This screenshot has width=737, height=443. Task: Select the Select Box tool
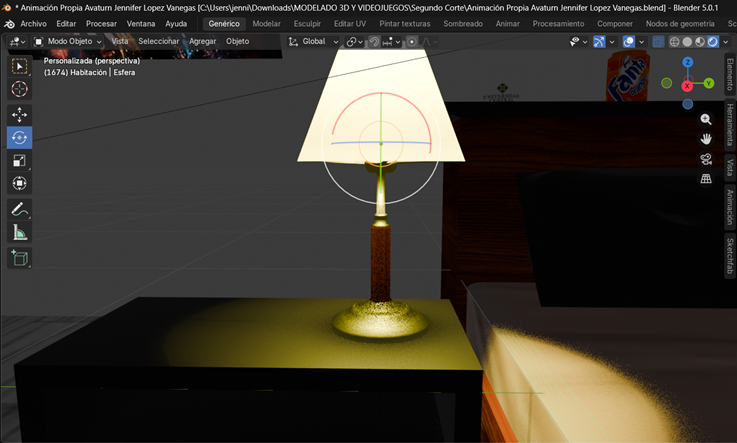coord(19,67)
